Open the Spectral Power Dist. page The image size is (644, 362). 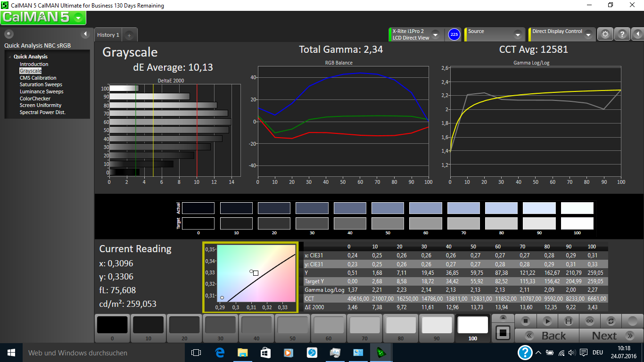(x=42, y=112)
